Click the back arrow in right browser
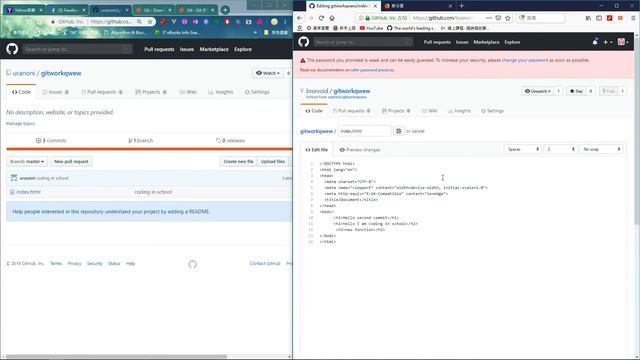Viewport: 640px width, 360px height. tap(300, 18)
